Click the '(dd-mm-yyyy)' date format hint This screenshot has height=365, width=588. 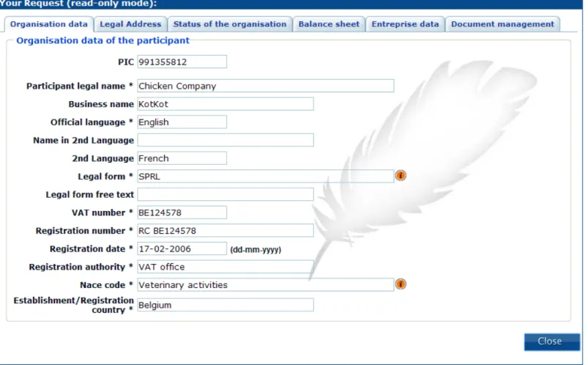[256, 250]
